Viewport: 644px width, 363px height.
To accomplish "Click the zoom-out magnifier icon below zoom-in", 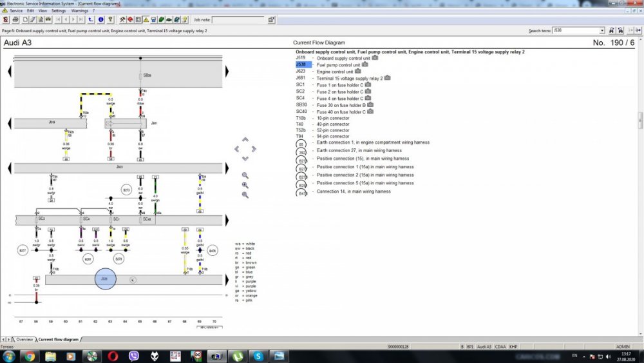I will pyautogui.click(x=245, y=195).
